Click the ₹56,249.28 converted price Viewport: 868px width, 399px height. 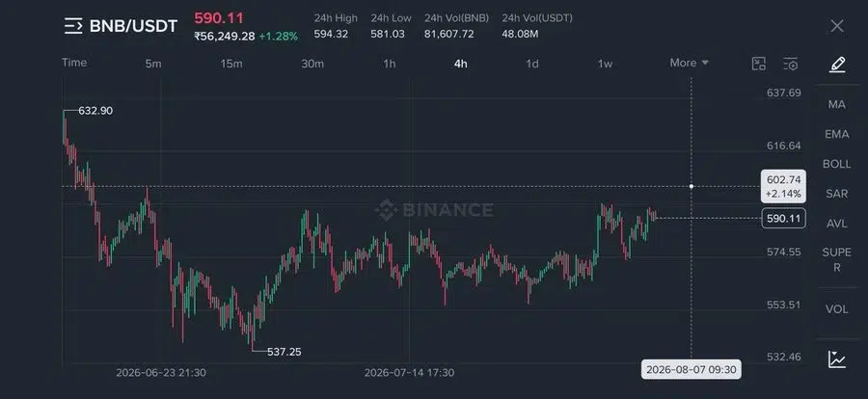pyautogui.click(x=225, y=37)
